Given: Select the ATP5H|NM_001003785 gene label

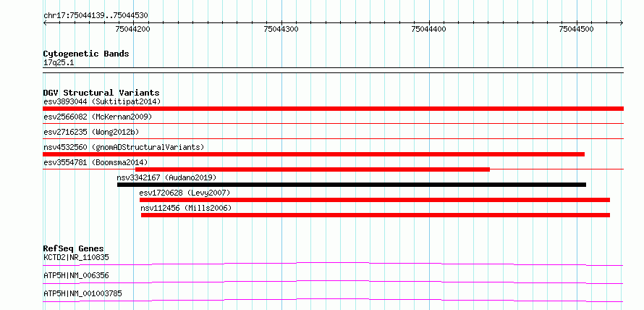Looking at the screenshot, I should click(82, 293).
